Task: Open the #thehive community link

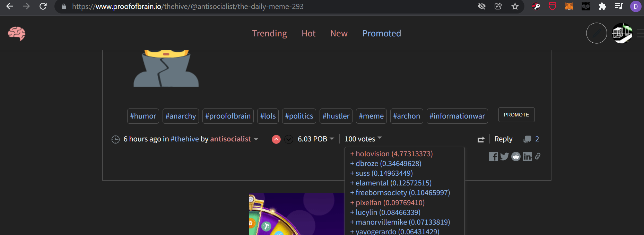Action: pyautogui.click(x=185, y=139)
